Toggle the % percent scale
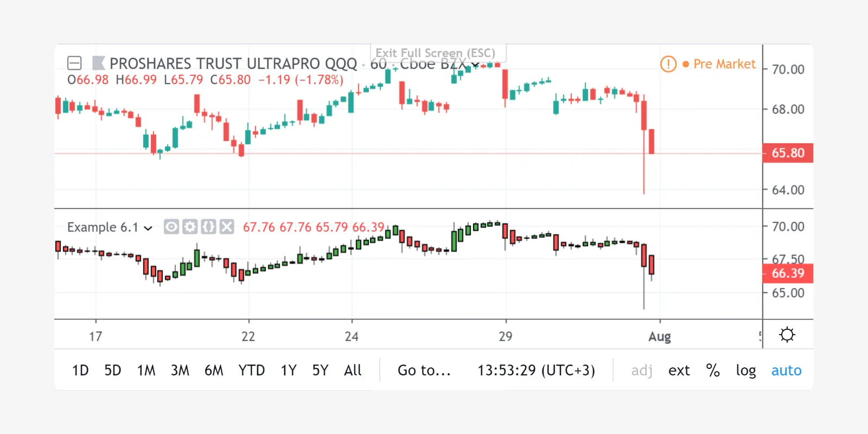Viewport: 868px width, 434px height. [713, 371]
